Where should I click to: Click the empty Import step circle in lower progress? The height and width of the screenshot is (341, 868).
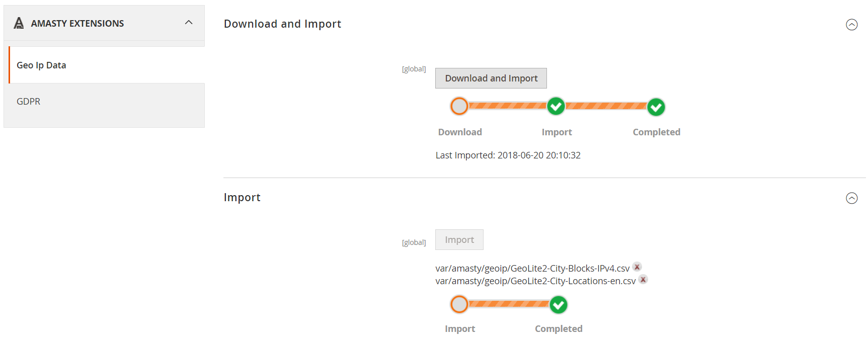459,304
